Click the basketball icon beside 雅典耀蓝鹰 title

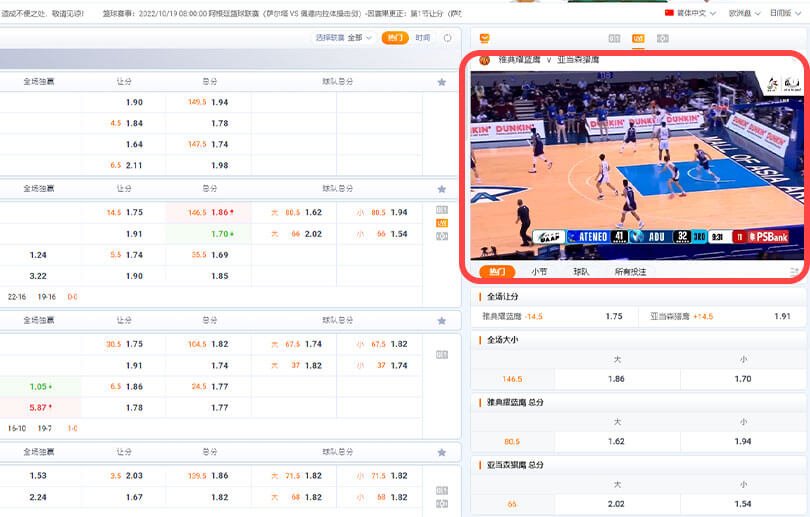(x=485, y=60)
